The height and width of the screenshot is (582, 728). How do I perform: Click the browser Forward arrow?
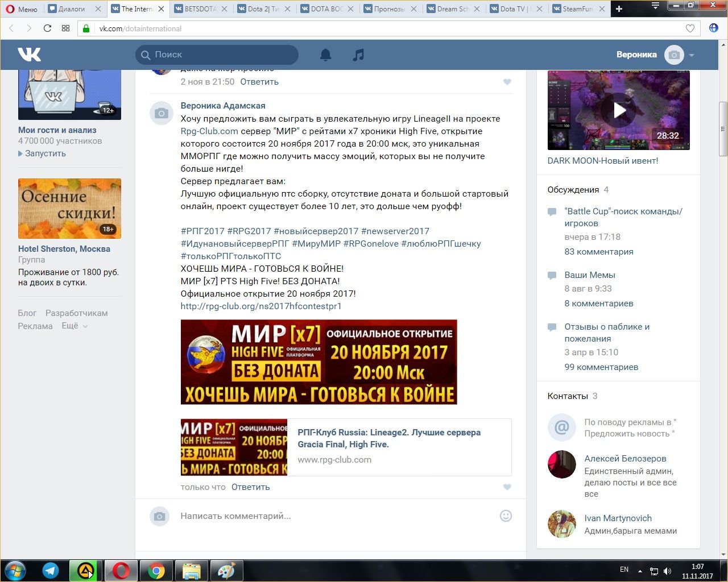click(29, 28)
